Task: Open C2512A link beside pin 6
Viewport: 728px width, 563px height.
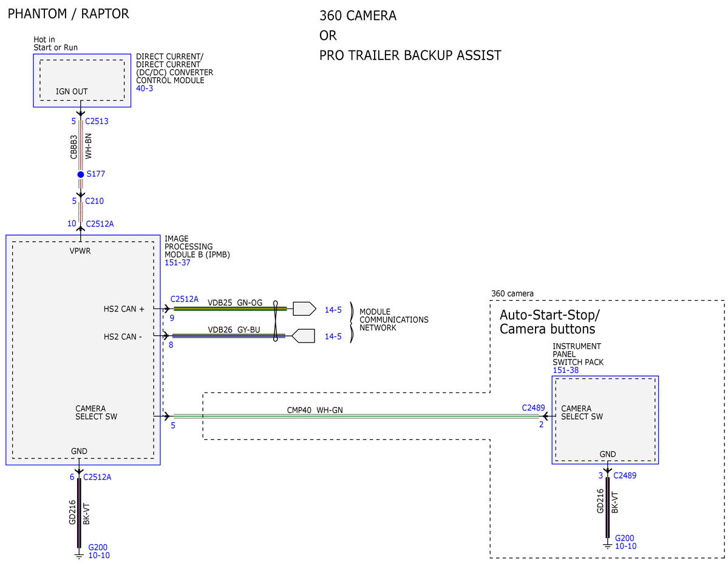Action: (97, 477)
